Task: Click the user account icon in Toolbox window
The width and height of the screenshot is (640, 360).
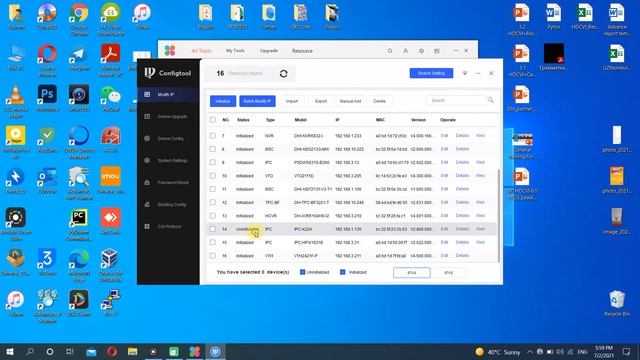Action: (405, 51)
